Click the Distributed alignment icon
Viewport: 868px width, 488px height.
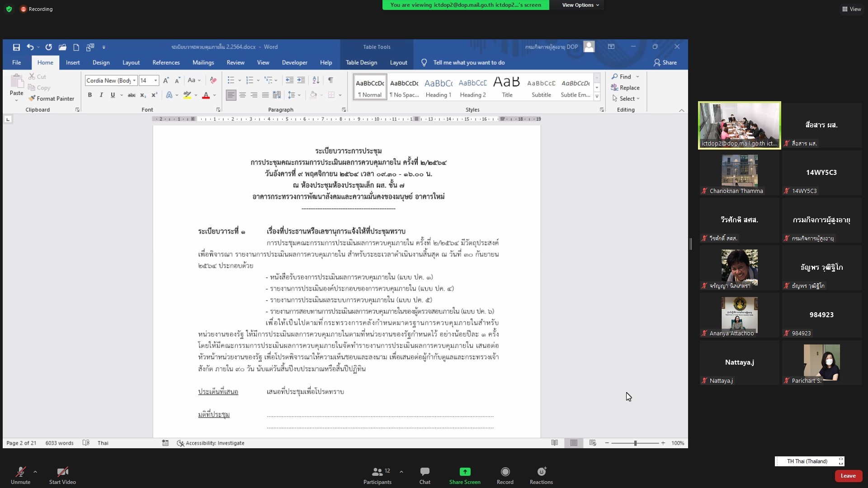(x=277, y=95)
